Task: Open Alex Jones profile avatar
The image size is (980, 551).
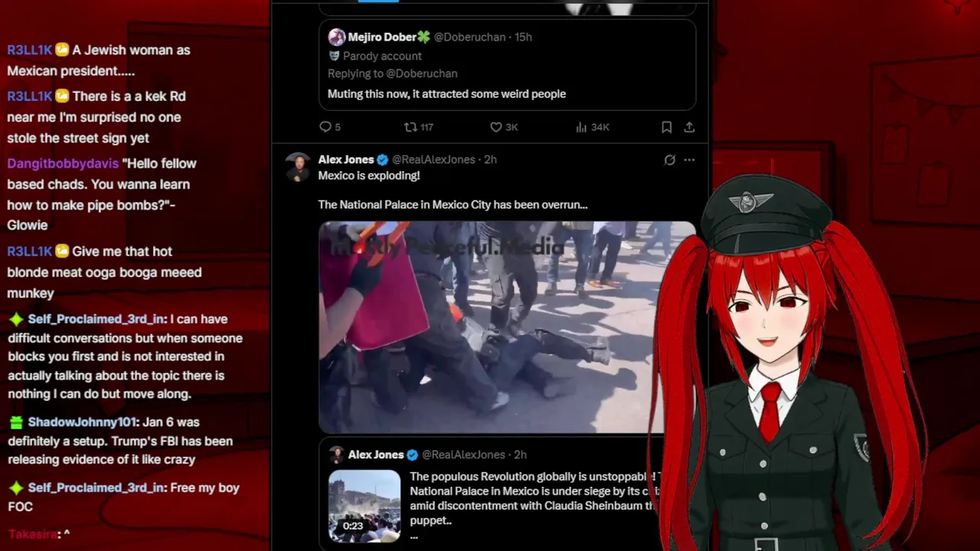Action: pos(298,166)
